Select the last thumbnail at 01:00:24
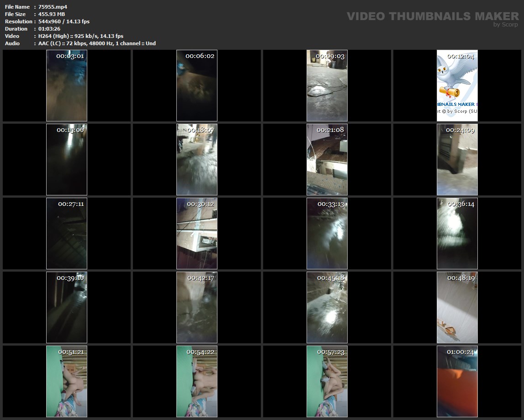Viewport: 524px width, 420px height. [457, 382]
